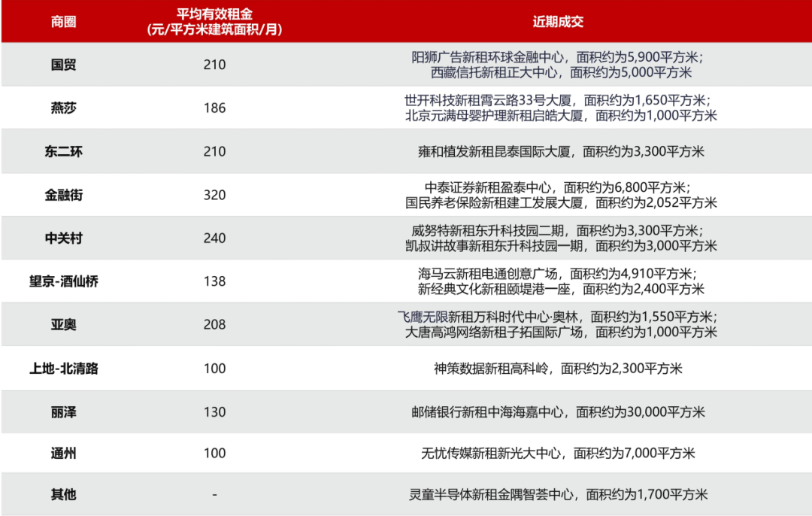Screen dimensions: 812x516
Task: Select the 东二环 district cell
Action: [64, 151]
